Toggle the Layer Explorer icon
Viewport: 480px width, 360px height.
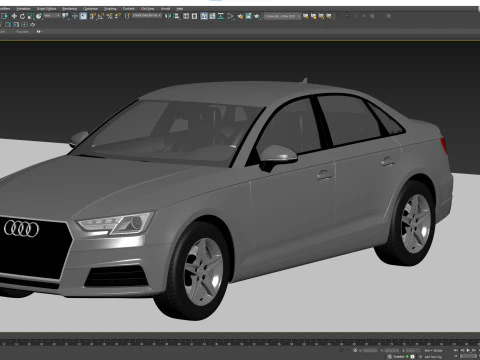[x=194, y=16]
